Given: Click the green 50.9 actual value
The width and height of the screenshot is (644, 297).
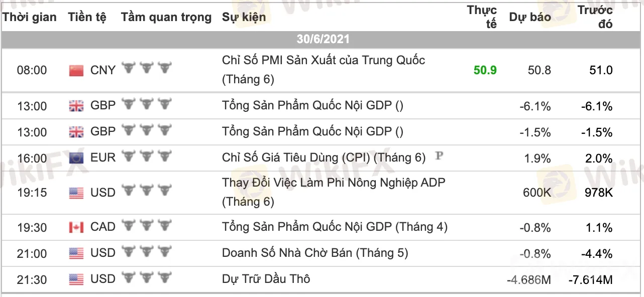Looking at the screenshot, I should (485, 70).
